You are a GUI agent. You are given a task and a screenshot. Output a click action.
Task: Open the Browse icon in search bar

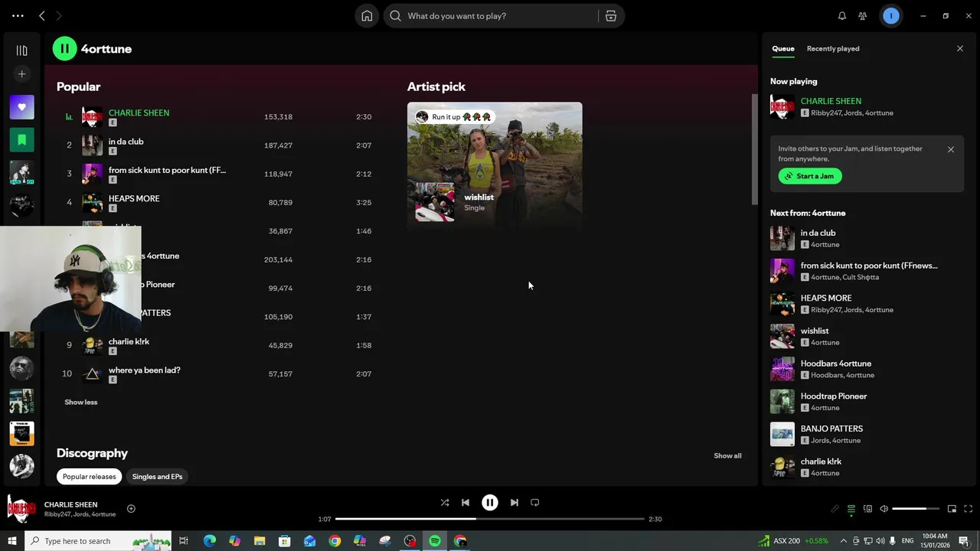pyautogui.click(x=611, y=16)
